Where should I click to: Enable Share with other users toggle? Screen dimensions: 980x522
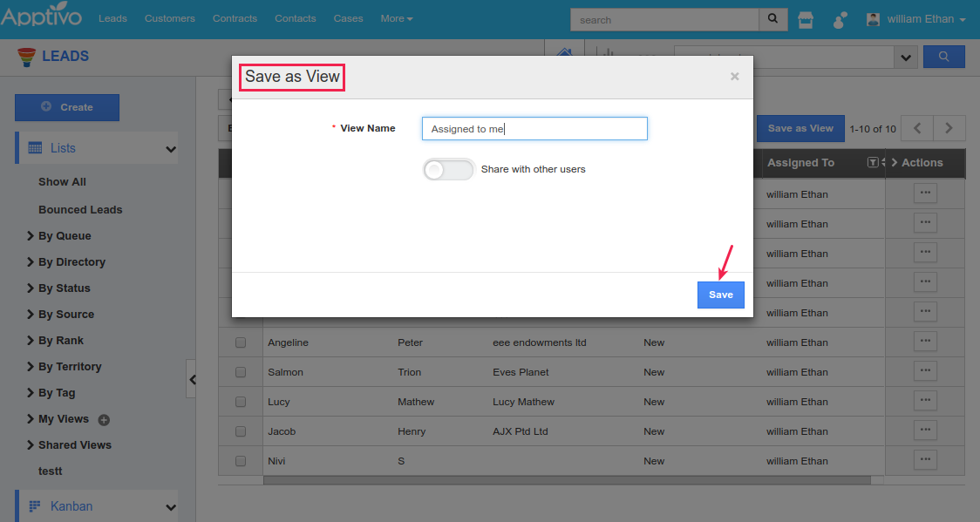tap(448, 169)
